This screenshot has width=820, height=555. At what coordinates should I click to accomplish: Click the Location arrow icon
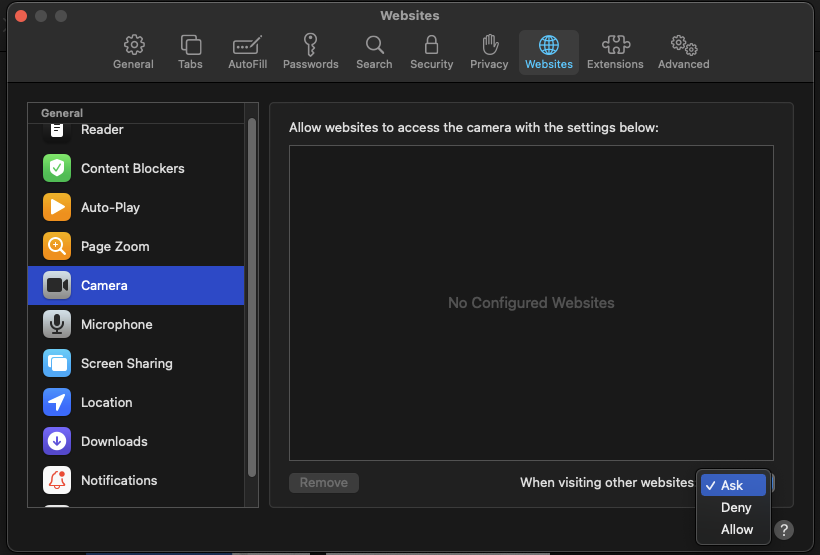(x=57, y=402)
